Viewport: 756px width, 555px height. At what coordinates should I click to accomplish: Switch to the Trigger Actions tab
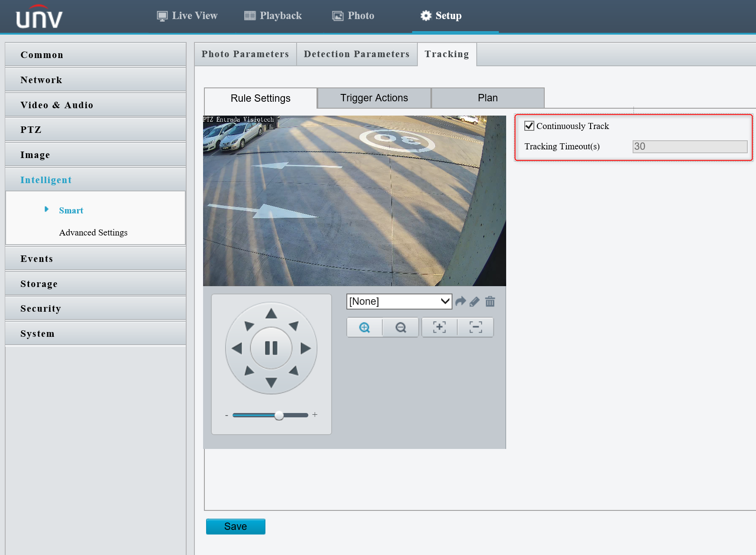374,98
